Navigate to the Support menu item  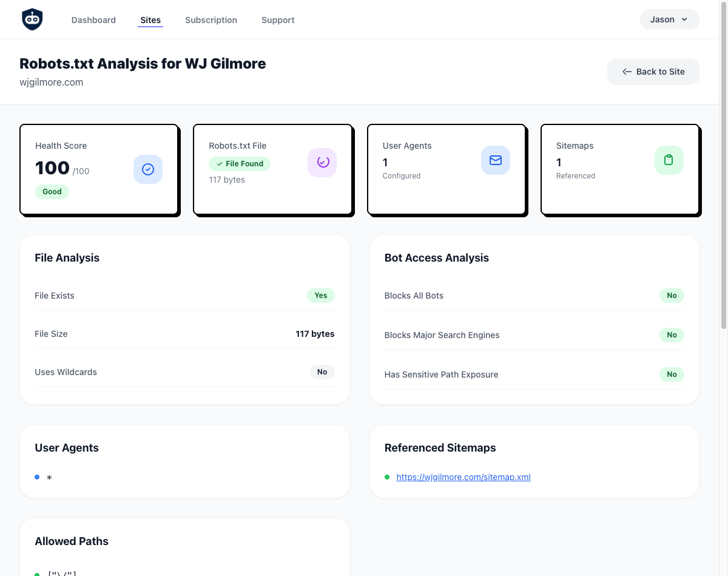coord(278,20)
